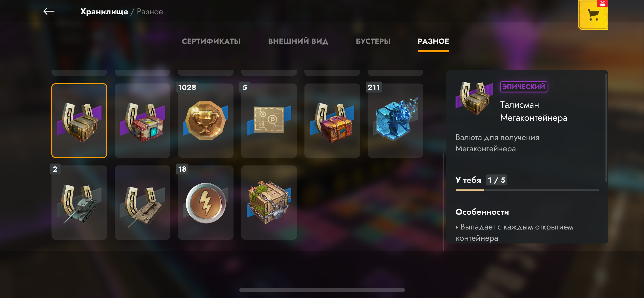Switch to the Сертификаты tab
Screen dimensions: 644x298
[211, 41]
